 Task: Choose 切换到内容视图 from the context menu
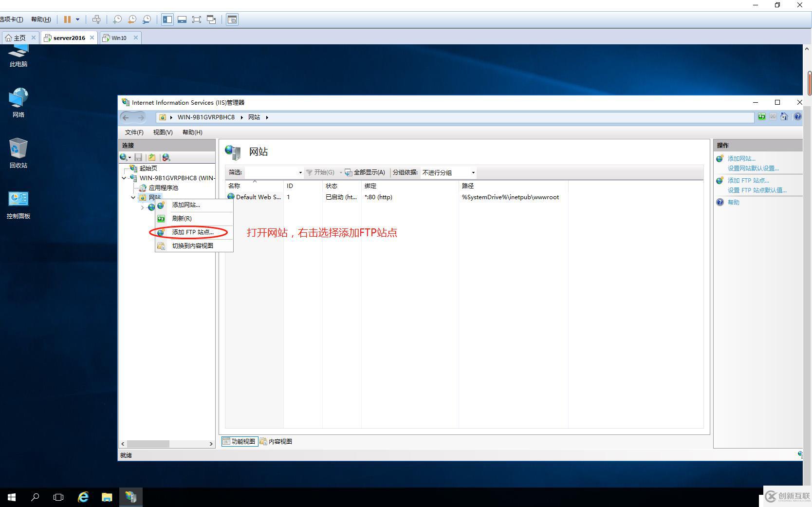click(194, 246)
